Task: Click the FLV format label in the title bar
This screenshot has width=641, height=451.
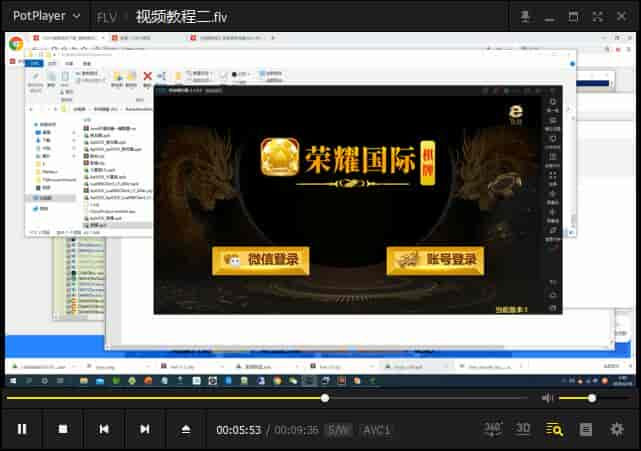Action: pyautogui.click(x=107, y=17)
